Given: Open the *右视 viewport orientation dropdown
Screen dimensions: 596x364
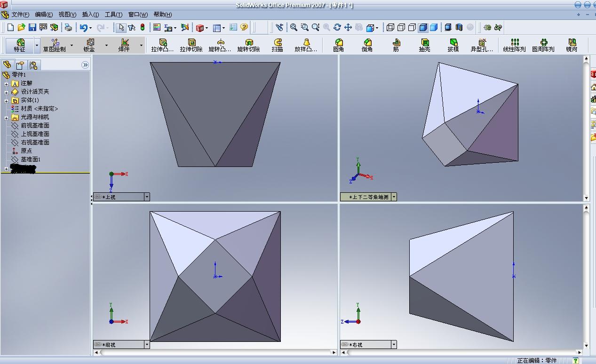Looking at the screenshot, I should 394,345.
